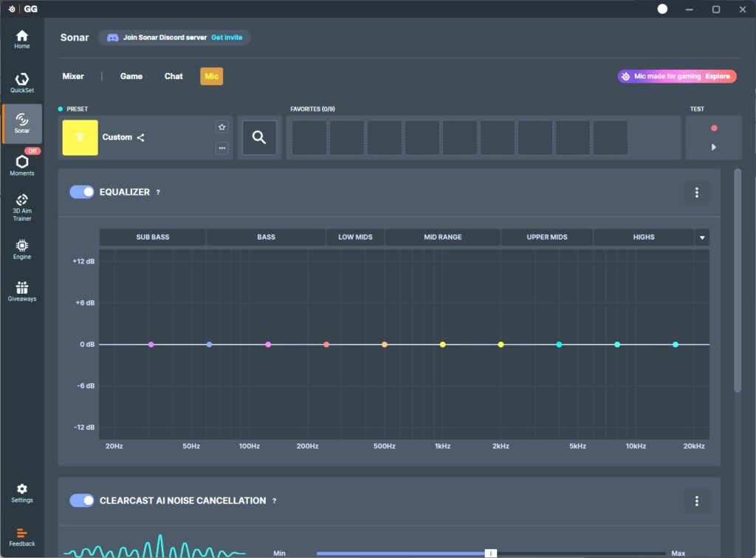Click the -12 dB axis label
This screenshot has width=756, height=558.
click(84, 427)
